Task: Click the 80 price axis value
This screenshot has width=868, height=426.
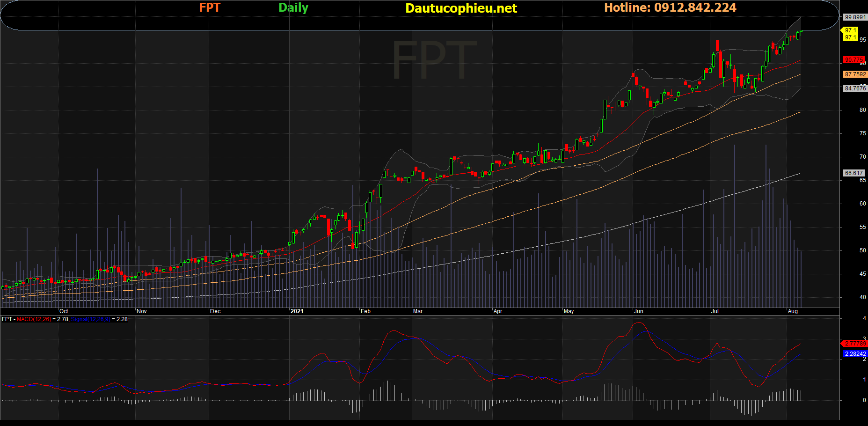Action: (x=863, y=110)
